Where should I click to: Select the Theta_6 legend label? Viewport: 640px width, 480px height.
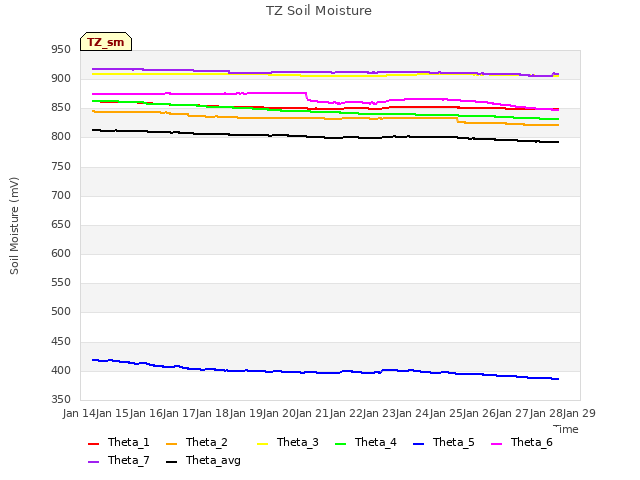[x=531, y=442]
